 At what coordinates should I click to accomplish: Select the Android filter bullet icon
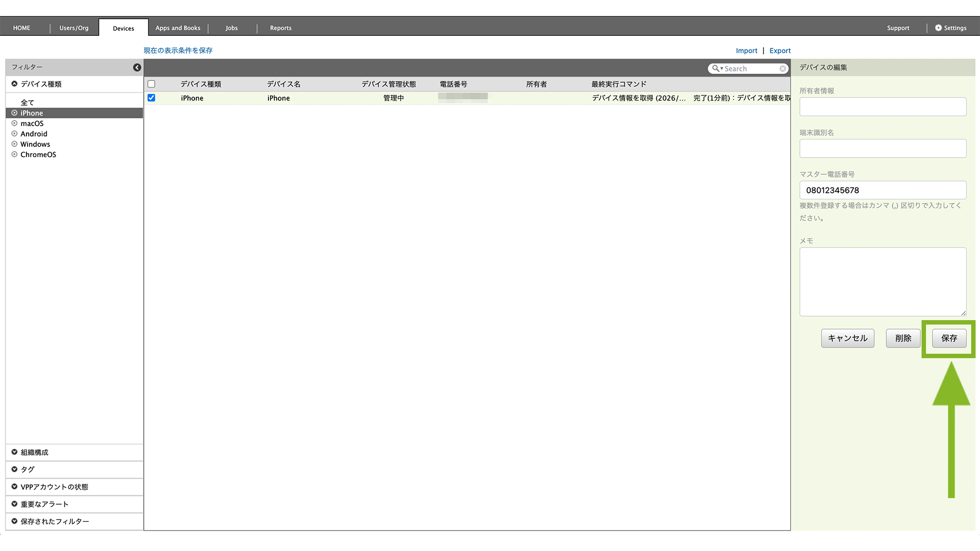tap(15, 134)
